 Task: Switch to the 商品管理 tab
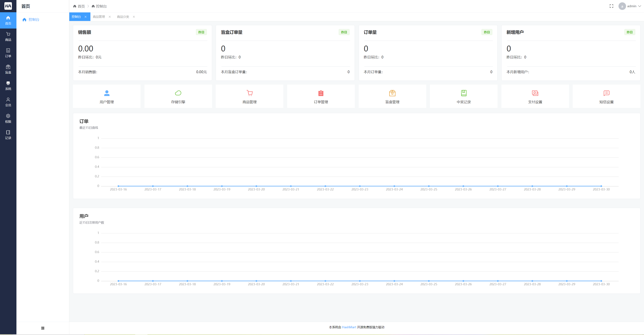tap(99, 17)
